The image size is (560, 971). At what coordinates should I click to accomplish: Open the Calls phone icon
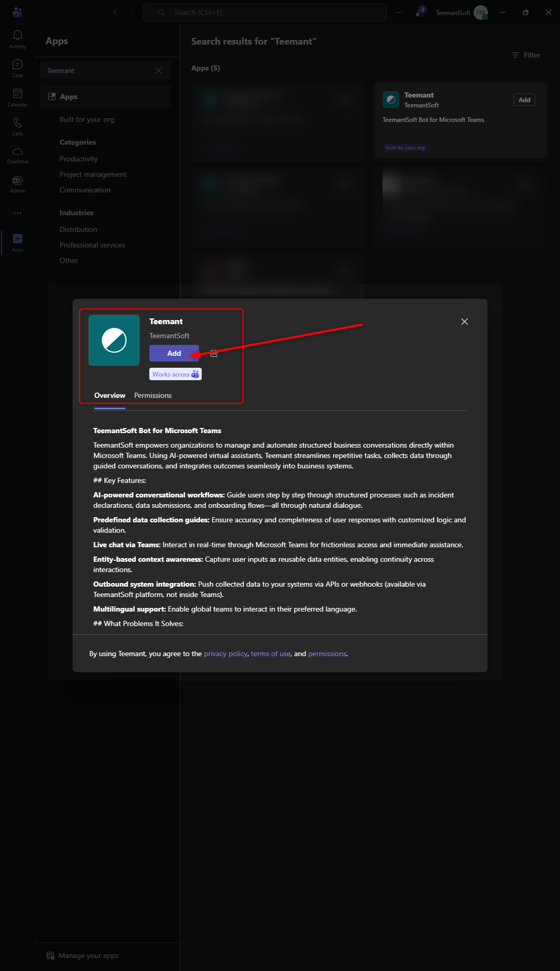(17, 126)
